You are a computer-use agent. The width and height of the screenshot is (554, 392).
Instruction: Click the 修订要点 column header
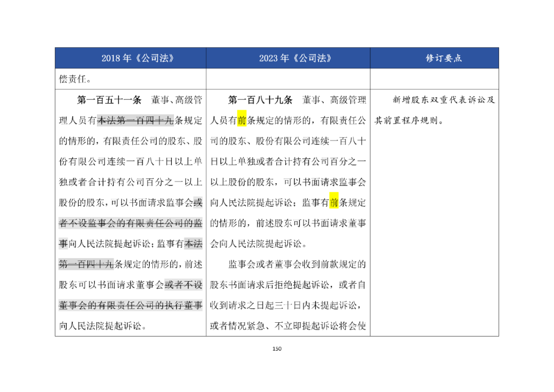tap(434, 58)
